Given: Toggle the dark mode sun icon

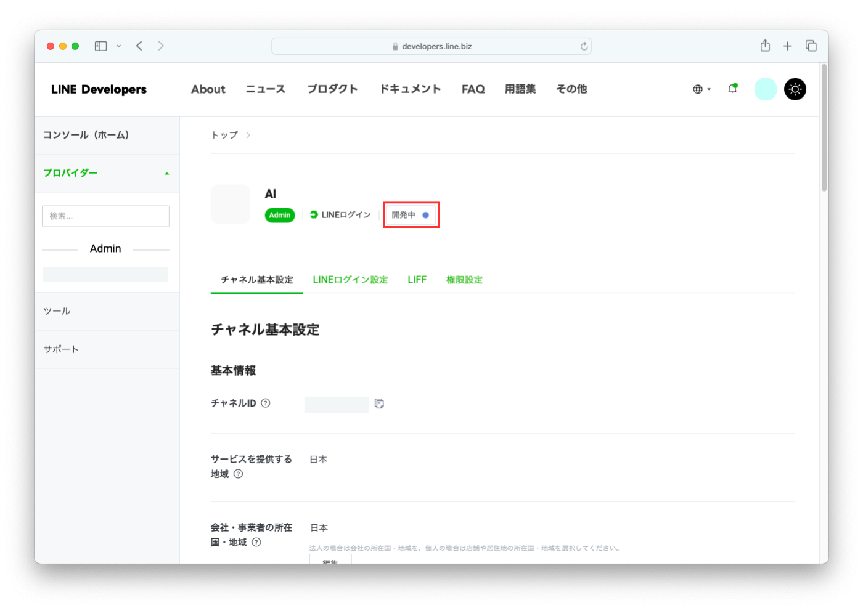Looking at the screenshot, I should click(795, 89).
